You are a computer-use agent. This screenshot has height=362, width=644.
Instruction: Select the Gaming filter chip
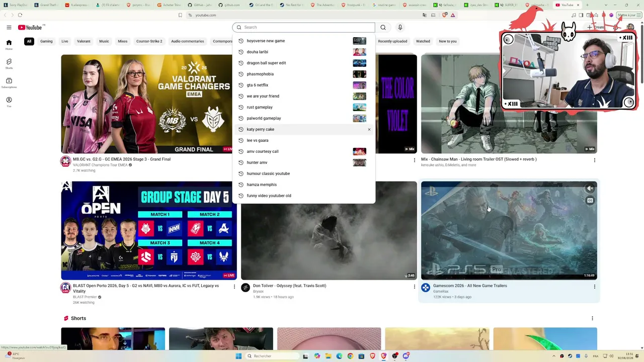pos(46,41)
